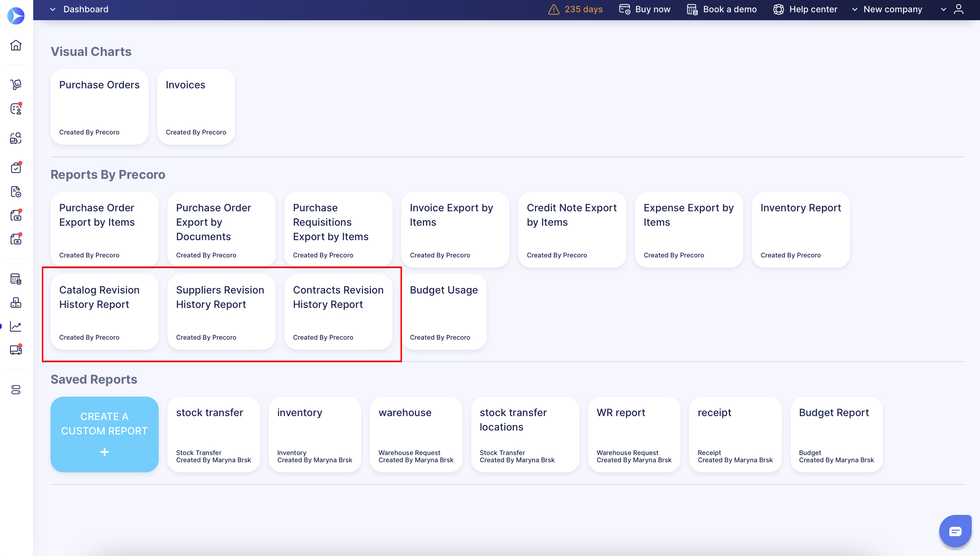Open the checklist-with-person icon in the sidebar
980x556 pixels.
(x=16, y=109)
